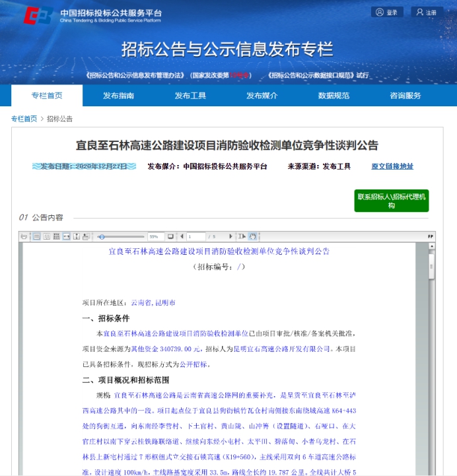Click the PDF page number input field
457x476 pixels.
[195, 236]
